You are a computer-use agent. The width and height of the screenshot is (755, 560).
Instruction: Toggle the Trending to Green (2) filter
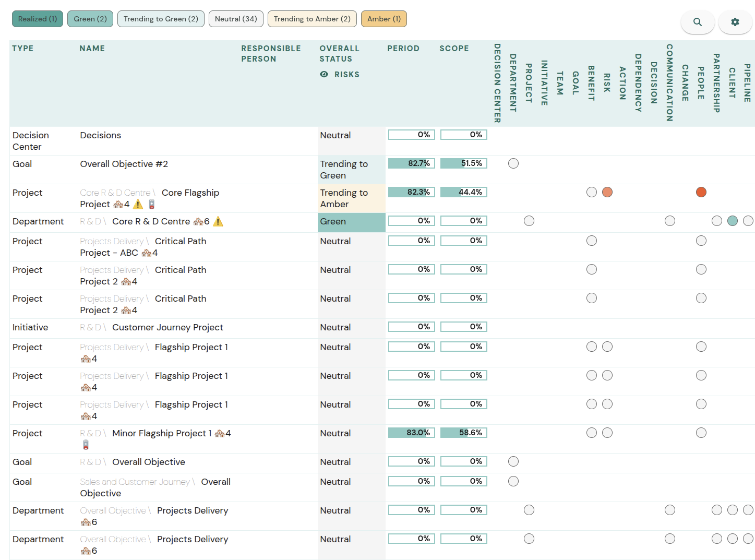(x=161, y=19)
